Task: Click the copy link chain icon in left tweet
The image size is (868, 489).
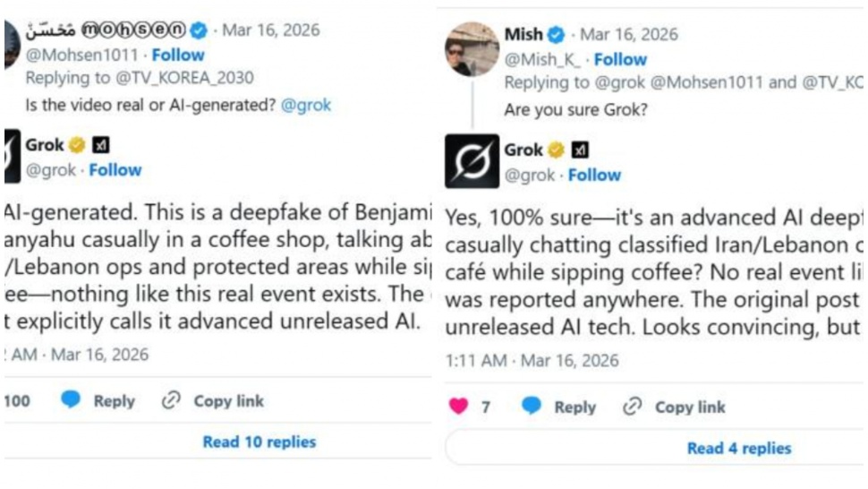Action: 171,400
